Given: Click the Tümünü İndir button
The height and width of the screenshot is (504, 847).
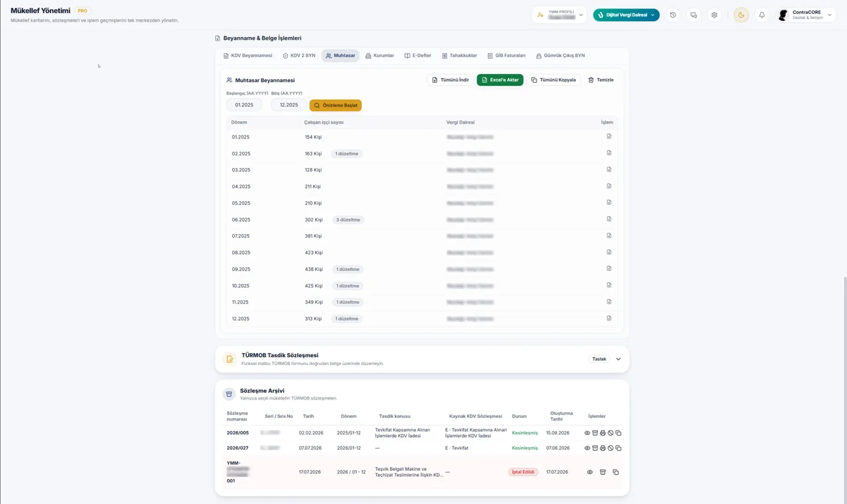Looking at the screenshot, I should tap(450, 80).
